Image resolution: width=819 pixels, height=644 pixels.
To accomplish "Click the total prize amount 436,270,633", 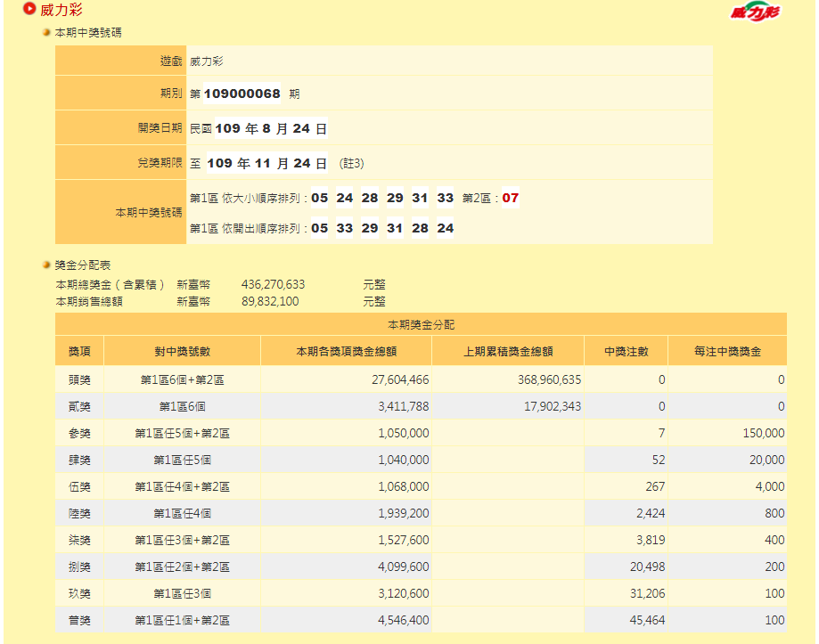I will pyautogui.click(x=274, y=284).
